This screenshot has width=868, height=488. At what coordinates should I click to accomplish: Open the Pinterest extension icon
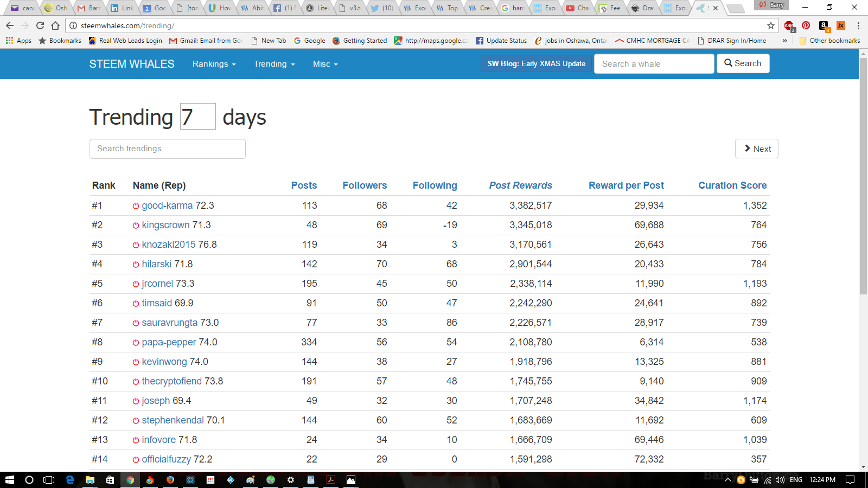(x=806, y=25)
